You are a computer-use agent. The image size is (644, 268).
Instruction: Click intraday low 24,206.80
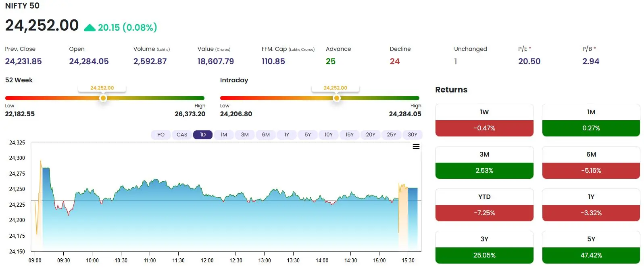pyautogui.click(x=236, y=114)
